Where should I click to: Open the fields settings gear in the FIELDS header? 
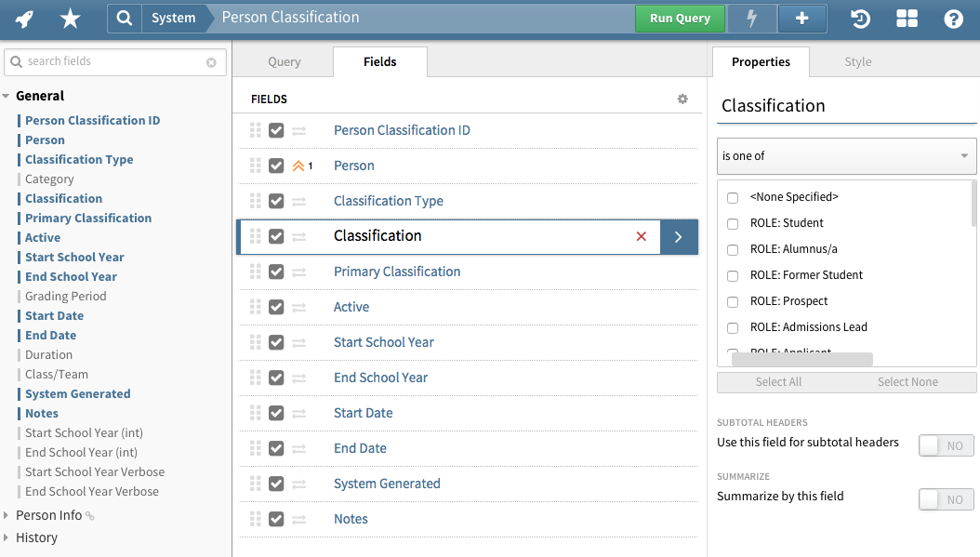(682, 98)
